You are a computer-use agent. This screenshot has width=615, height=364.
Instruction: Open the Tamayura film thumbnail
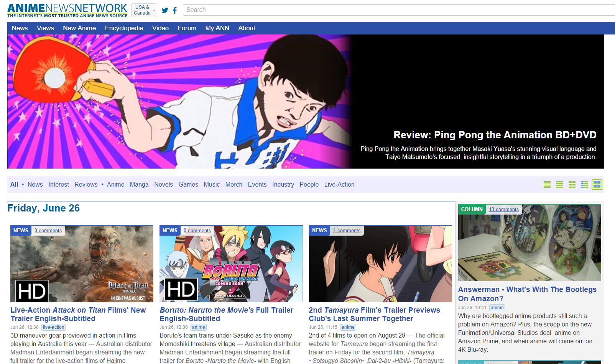click(x=380, y=264)
